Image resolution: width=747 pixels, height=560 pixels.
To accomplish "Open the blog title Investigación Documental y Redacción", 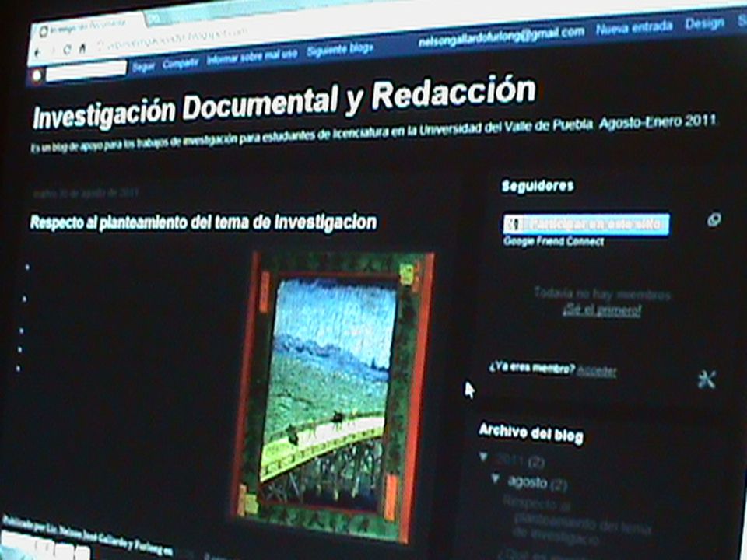I will point(285,103).
